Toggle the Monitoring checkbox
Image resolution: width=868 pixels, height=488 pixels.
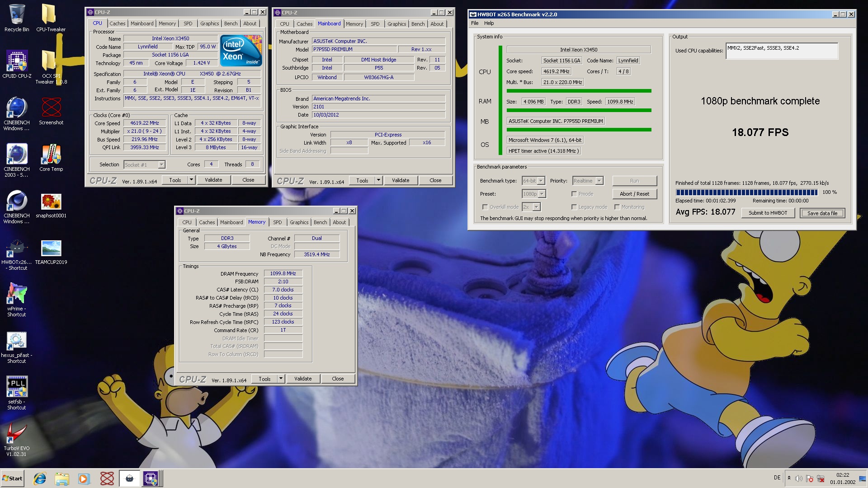(x=617, y=207)
